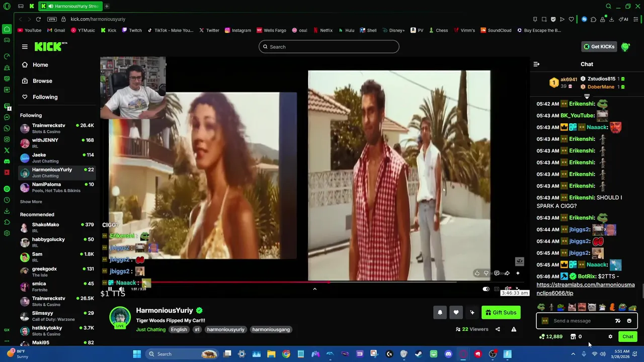This screenshot has height=362, width=644.
Task: Open Trainwreckstv channel in Following
Action: [x=57, y=128]
